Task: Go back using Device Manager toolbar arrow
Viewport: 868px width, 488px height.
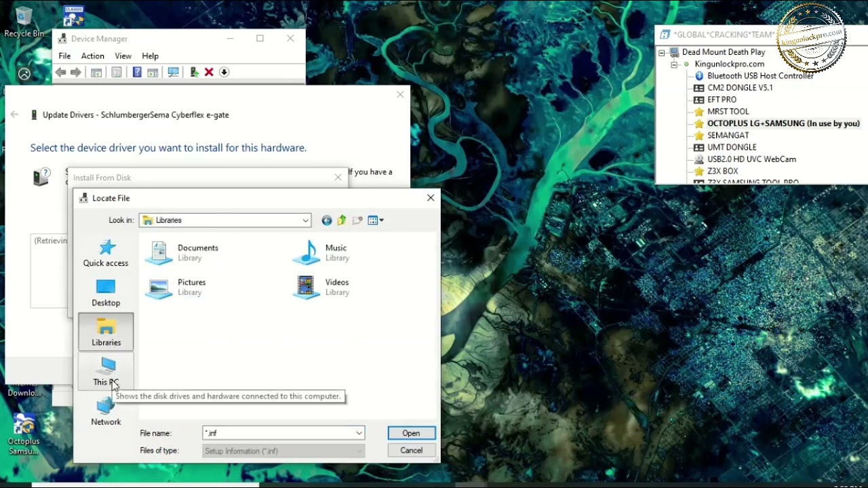Action: tap(60, 73)
